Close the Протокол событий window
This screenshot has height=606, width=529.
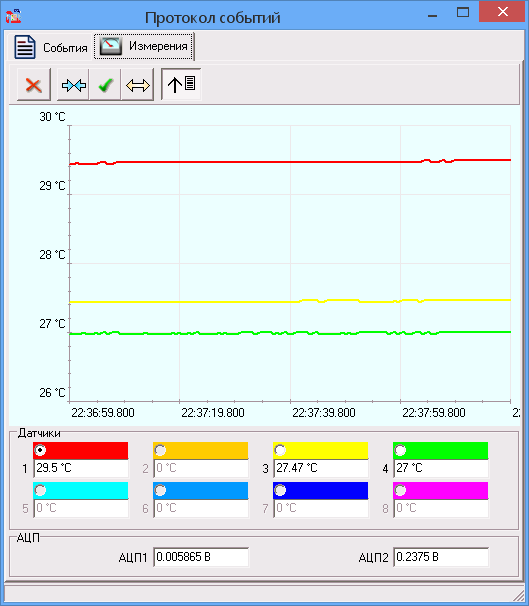(x=503, y=12)
